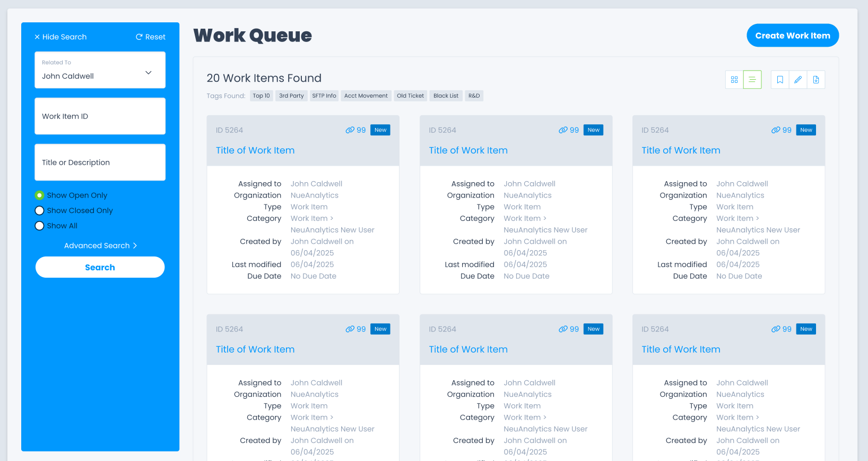
Task: Select the Top 10 tag
Action: 261,96
